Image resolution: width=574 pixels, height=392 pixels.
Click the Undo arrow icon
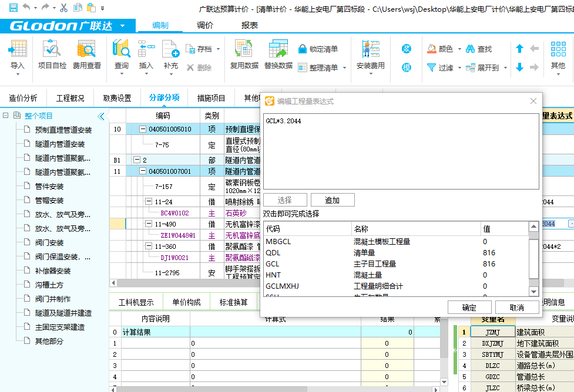point(26,7)
